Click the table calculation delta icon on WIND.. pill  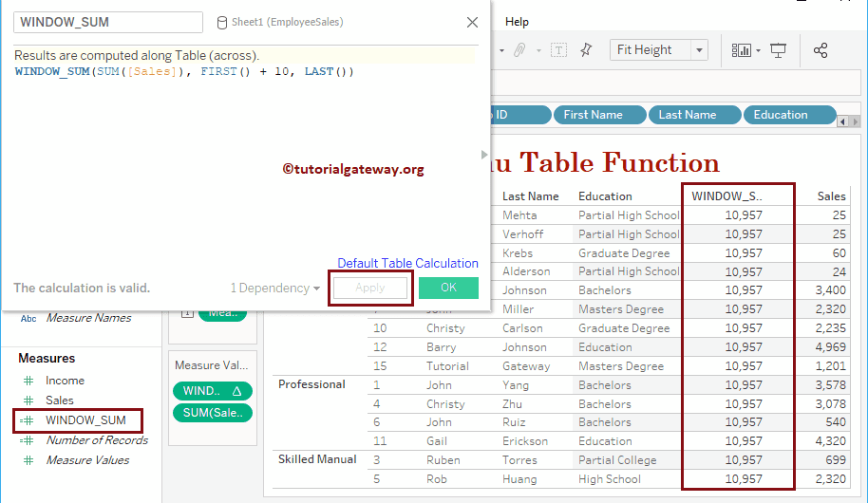236,391
